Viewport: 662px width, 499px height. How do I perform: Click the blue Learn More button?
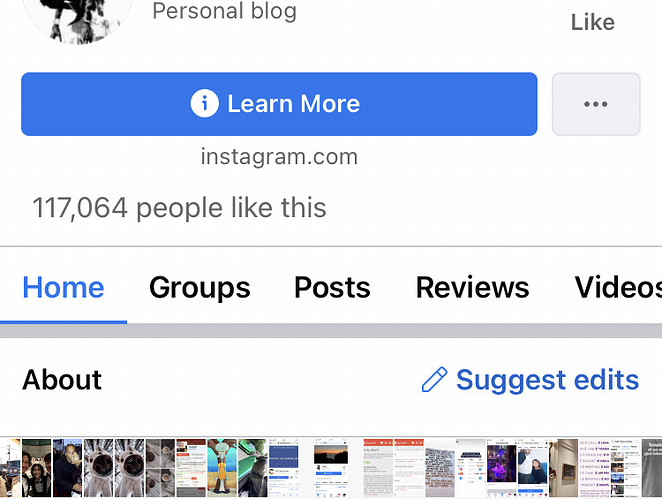click(x=279, y=104)
